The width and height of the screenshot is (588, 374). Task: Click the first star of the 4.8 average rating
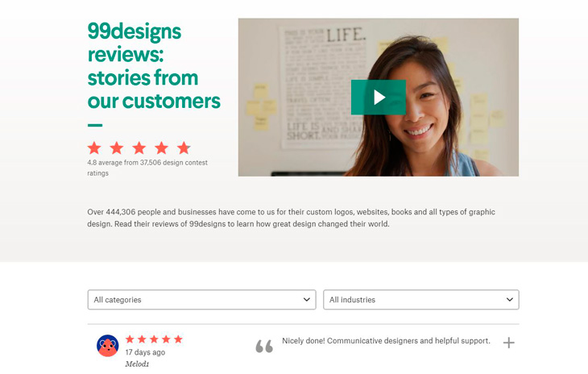tap(94, 148)
